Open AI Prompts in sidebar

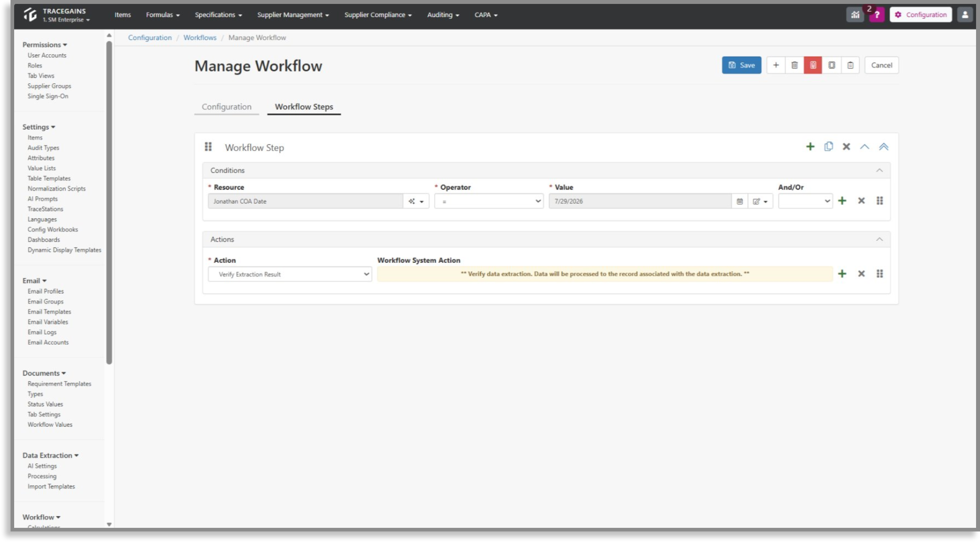coord(42,199)
